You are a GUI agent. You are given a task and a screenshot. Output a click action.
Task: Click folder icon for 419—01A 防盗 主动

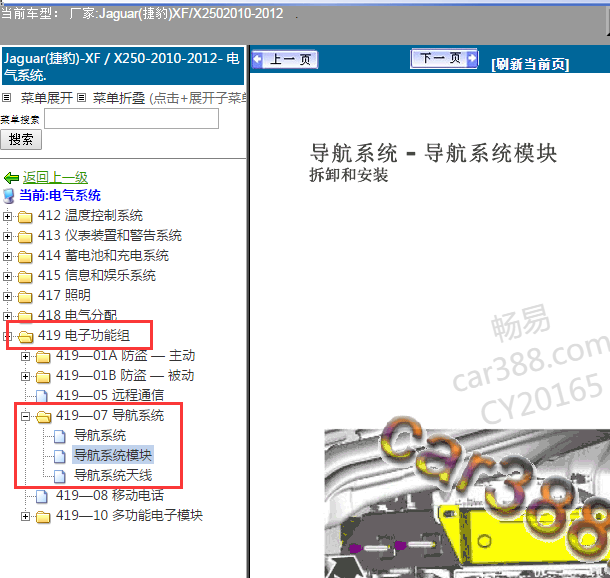coord(43,357)
